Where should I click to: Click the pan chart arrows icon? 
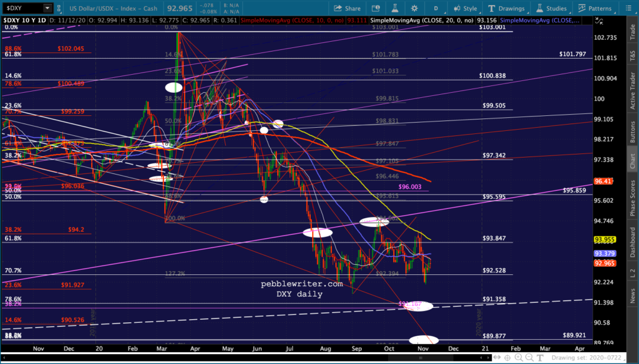(497, 358)
